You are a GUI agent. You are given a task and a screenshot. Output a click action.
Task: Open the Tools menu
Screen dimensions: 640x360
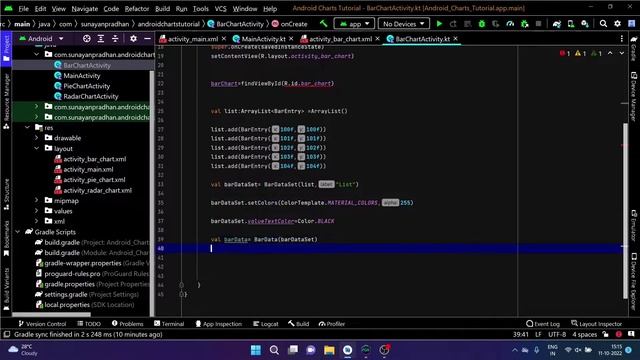click(x=200, y=8)
